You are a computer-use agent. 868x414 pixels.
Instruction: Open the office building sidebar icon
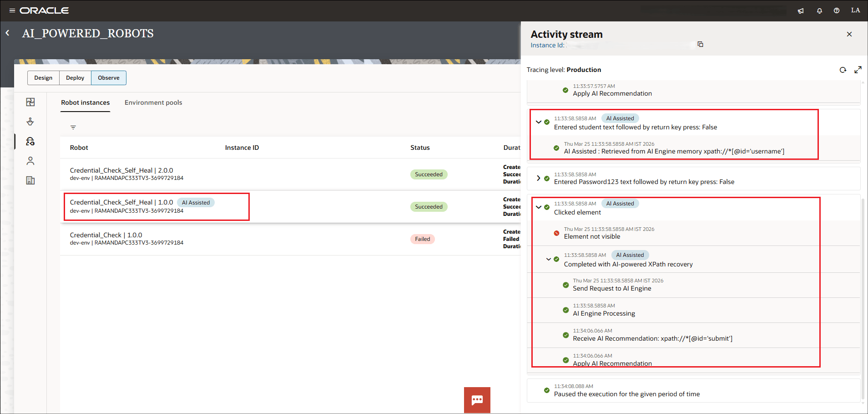(x=30, y=180)
